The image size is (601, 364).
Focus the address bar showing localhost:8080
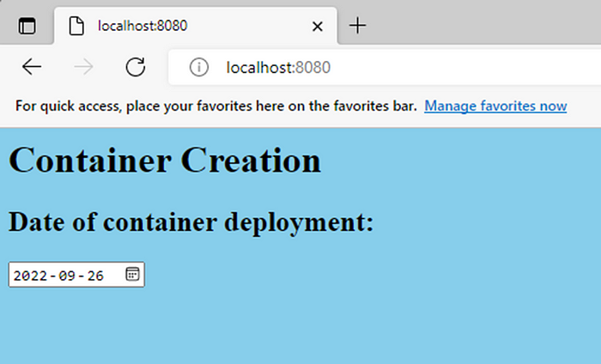[x=385, y=68]
